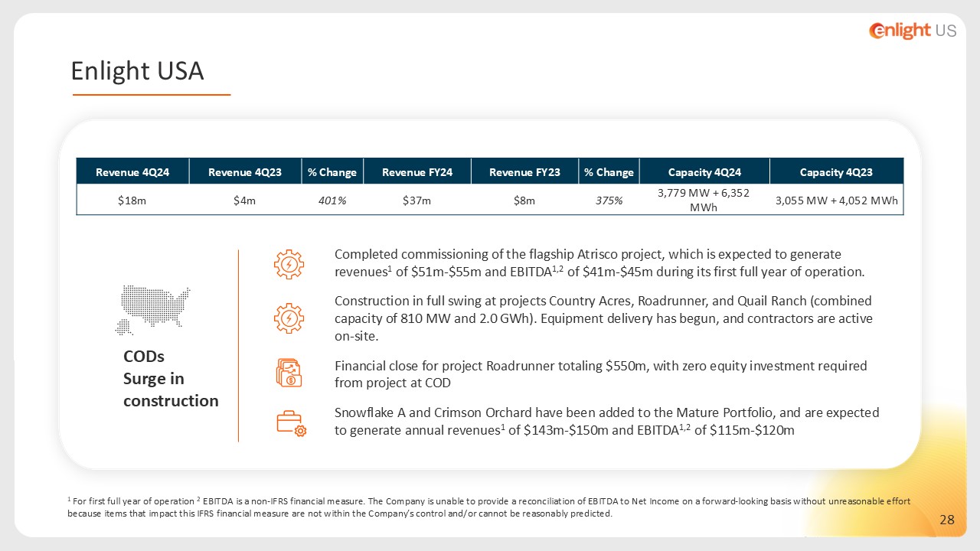980x551 pixels.
Task: Click the $37m revenue cell
Action: (417, 201)
